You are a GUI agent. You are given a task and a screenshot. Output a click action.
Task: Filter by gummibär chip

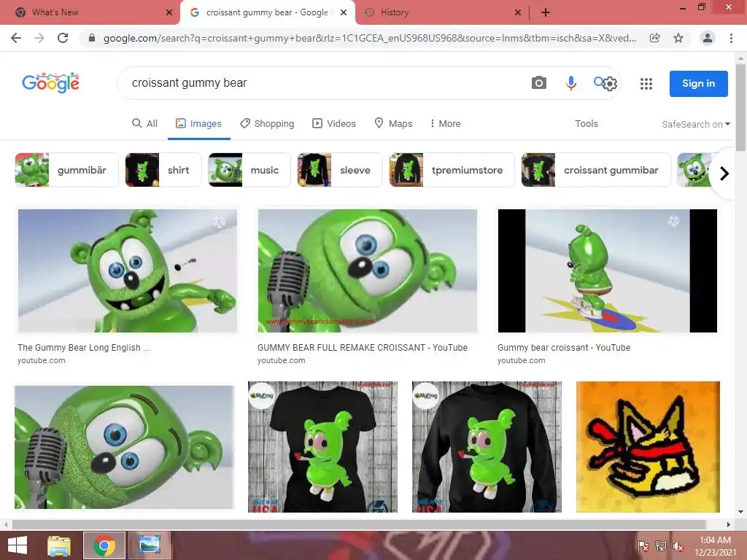[66, 170]
